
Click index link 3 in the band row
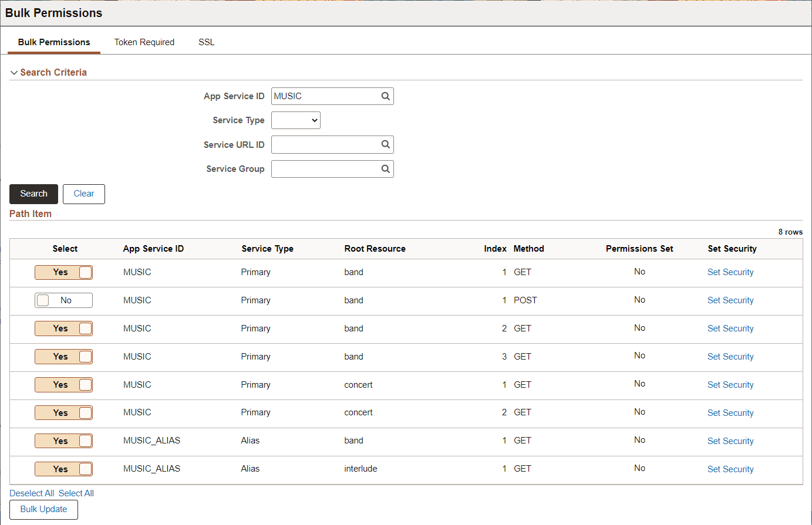click(x=504, y=356)
